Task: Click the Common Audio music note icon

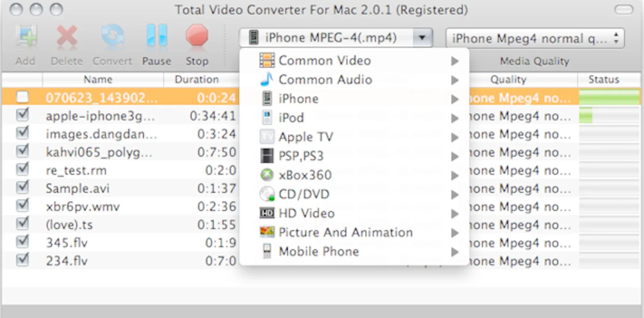Action: 267,79
